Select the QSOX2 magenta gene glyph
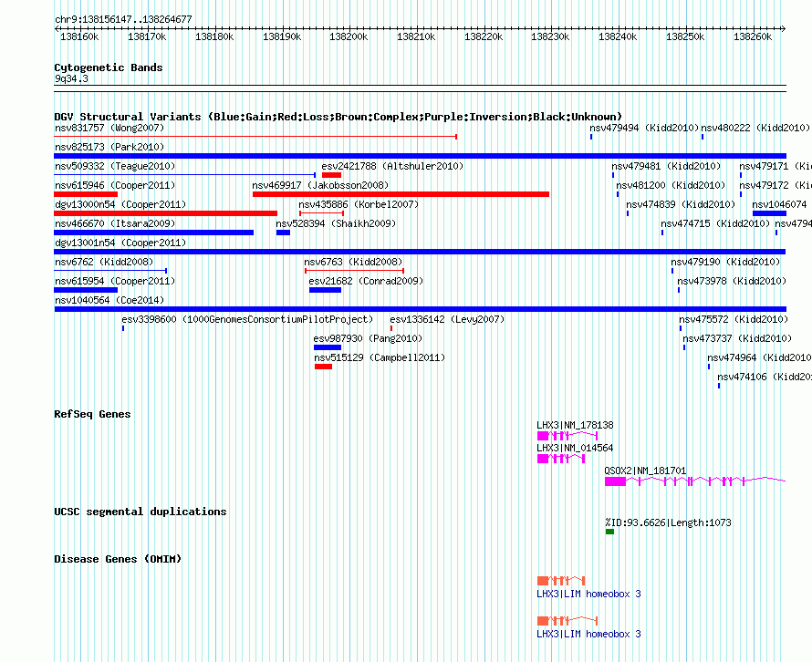Viewport: 812px width, 662px height. (x=695, y=481)
